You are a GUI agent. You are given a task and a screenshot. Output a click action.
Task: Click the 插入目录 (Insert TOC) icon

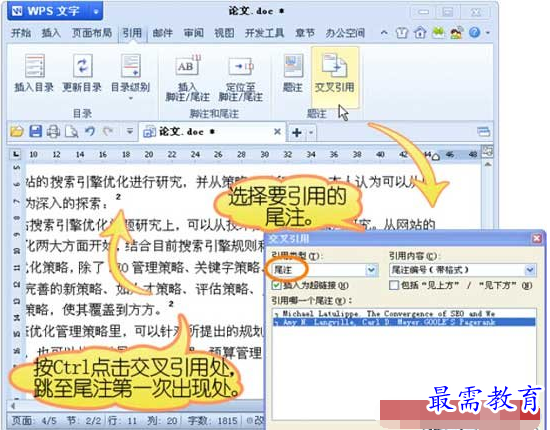click(35, 66)
